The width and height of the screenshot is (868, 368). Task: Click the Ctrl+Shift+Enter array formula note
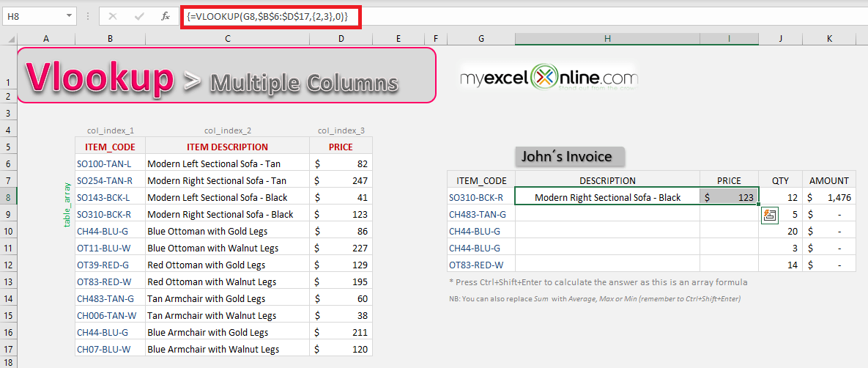point(597,282)
